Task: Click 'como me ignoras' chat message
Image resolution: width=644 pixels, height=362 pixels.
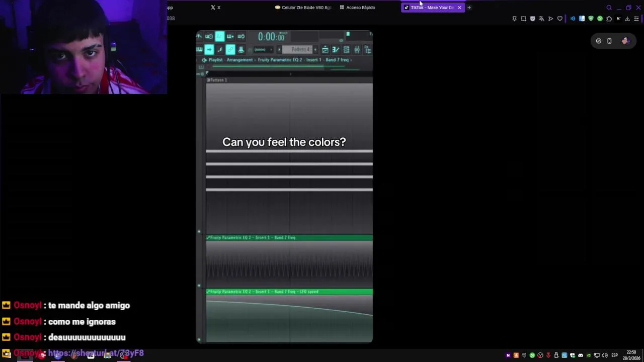Action: pyautogui.click(x=82, y=321)
